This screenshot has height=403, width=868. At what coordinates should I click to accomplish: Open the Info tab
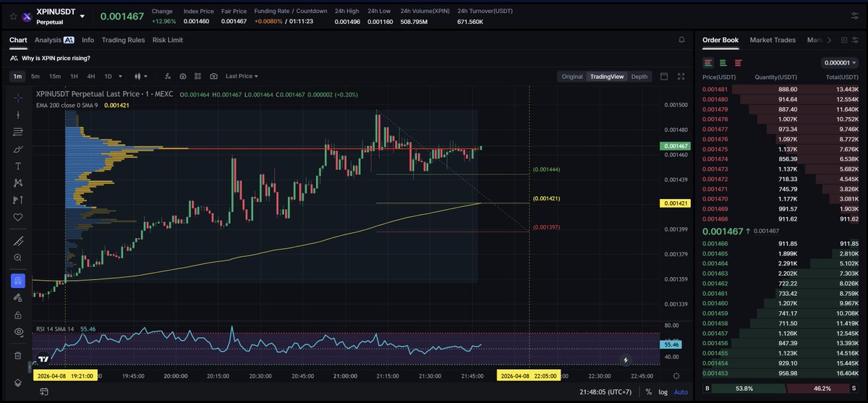point(88,40)
